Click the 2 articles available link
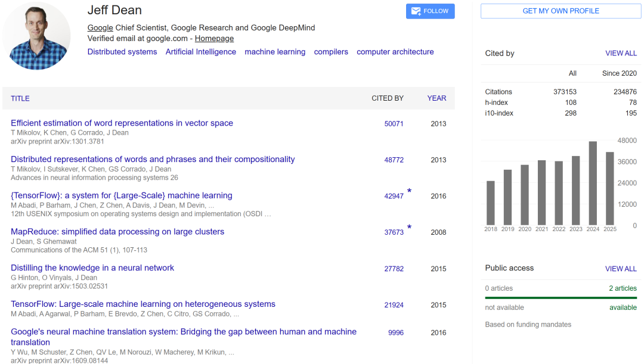 (x=623, y=288)
